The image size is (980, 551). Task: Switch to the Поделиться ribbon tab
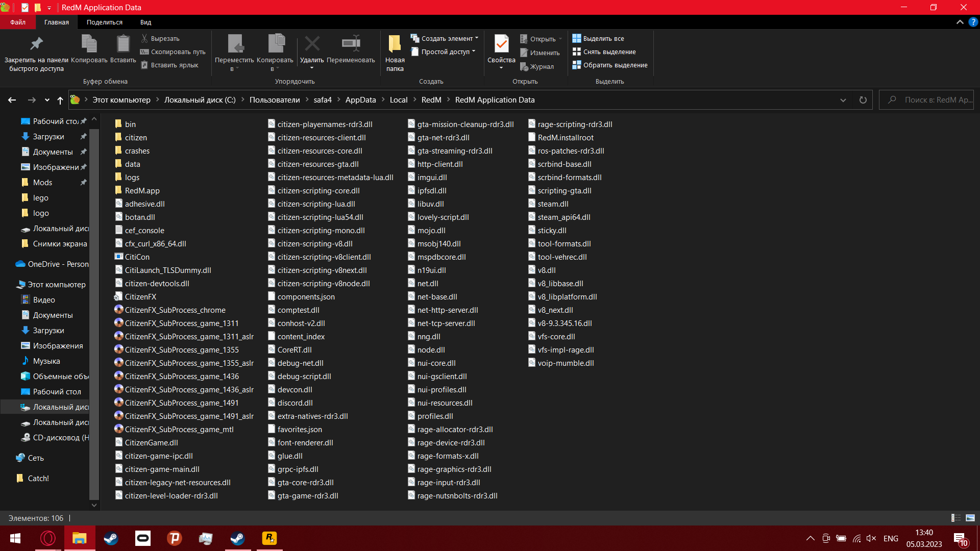[105, 22]
